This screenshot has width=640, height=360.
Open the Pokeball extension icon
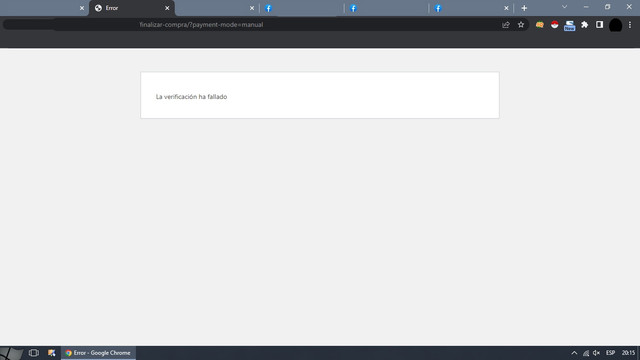tap(554, 25)
